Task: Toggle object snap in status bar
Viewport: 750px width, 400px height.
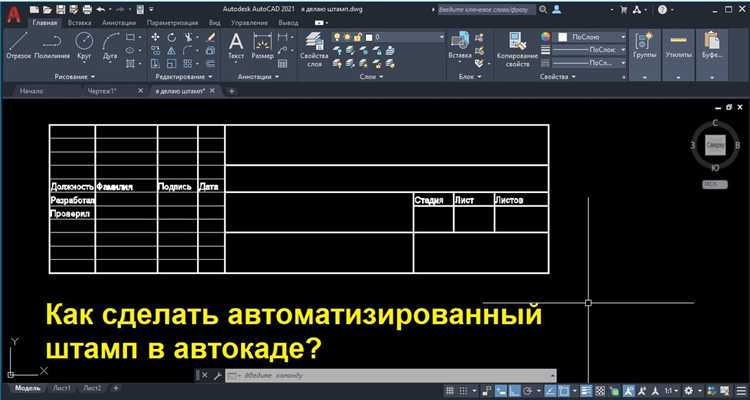Action: 564,390
